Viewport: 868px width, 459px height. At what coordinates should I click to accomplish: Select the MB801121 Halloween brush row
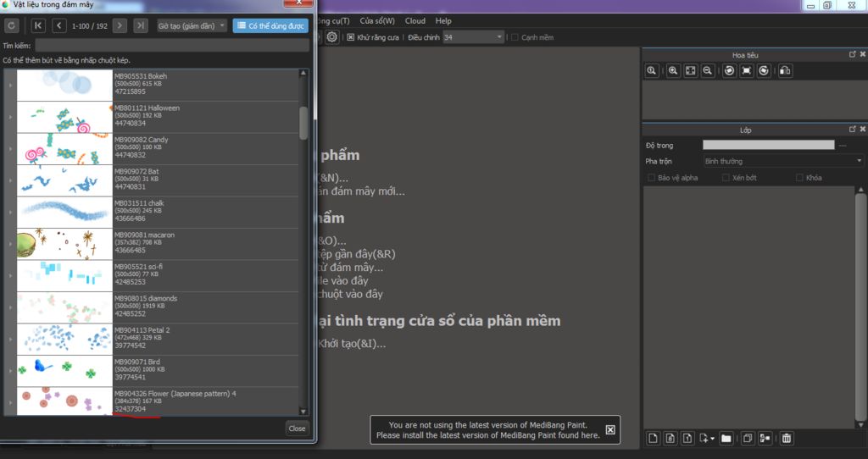[x=157, y=117]
